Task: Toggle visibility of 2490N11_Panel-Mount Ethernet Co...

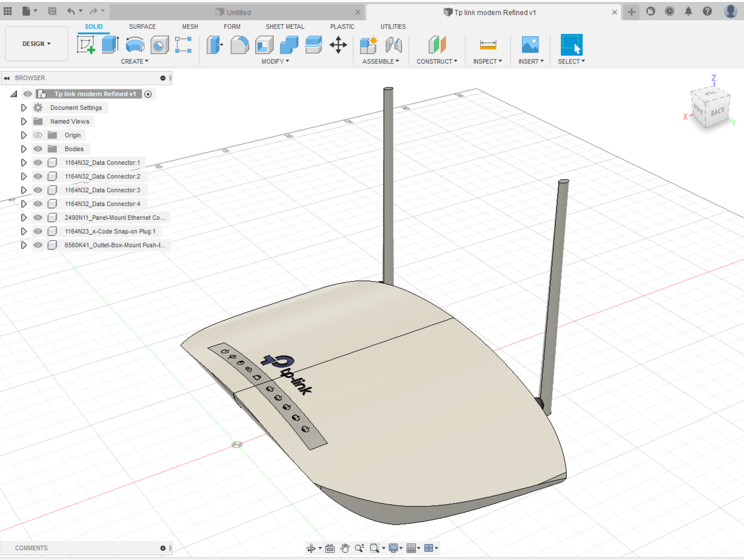Action: pyautogui.click(x=37, y=218)
